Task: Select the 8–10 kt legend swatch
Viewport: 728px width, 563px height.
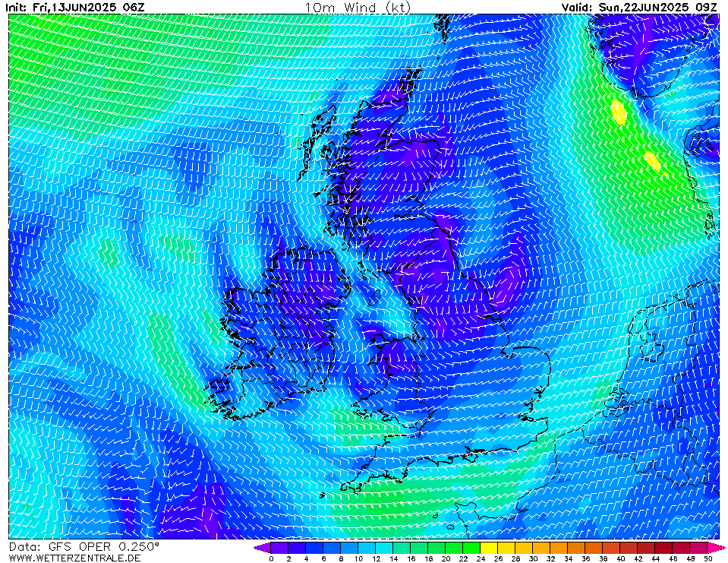Action: coord(349,548)
